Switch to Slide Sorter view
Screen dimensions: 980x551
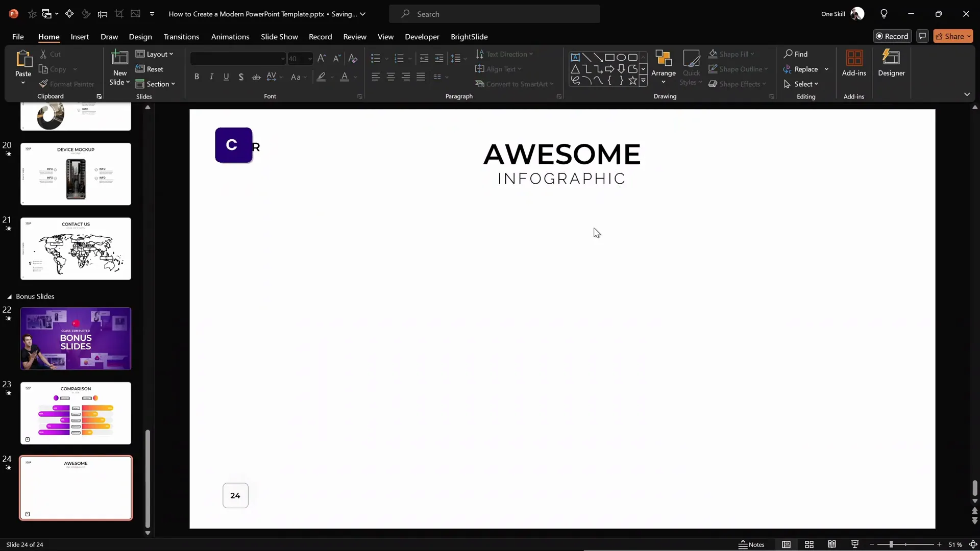click(809, 544)
